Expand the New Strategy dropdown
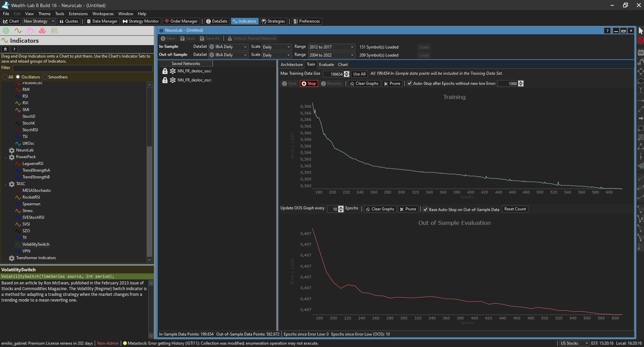This screenshot has width=644, height=347. [53, 21]
